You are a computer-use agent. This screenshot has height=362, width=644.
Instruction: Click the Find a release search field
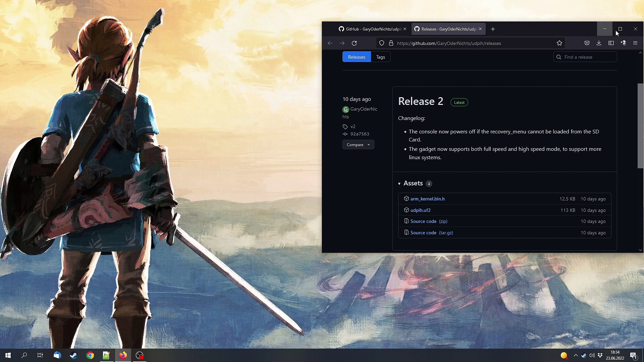[589, 57]
